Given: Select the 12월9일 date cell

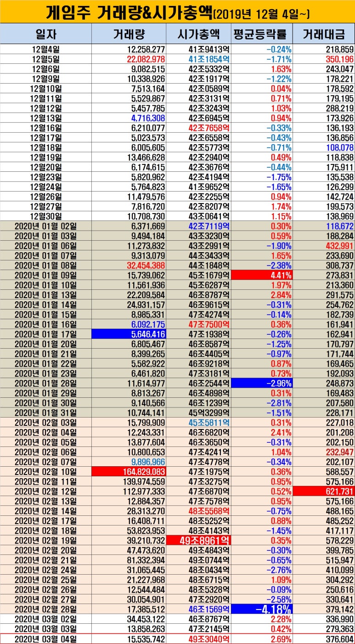Looking at the screenshot, I should pyautogui.click(x=46, y=78).
